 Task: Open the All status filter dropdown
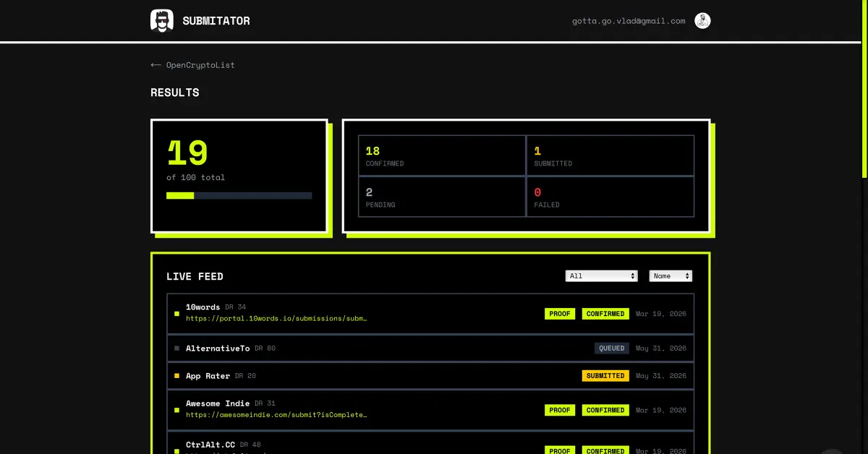(602, 276)
